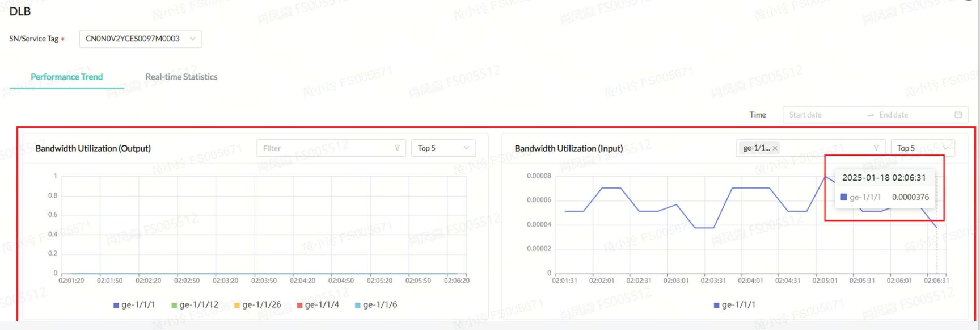Toggle ge-1/1/1 legend in Input chart
This screenshot has width=980, height=330.
(x=734, y=305)
